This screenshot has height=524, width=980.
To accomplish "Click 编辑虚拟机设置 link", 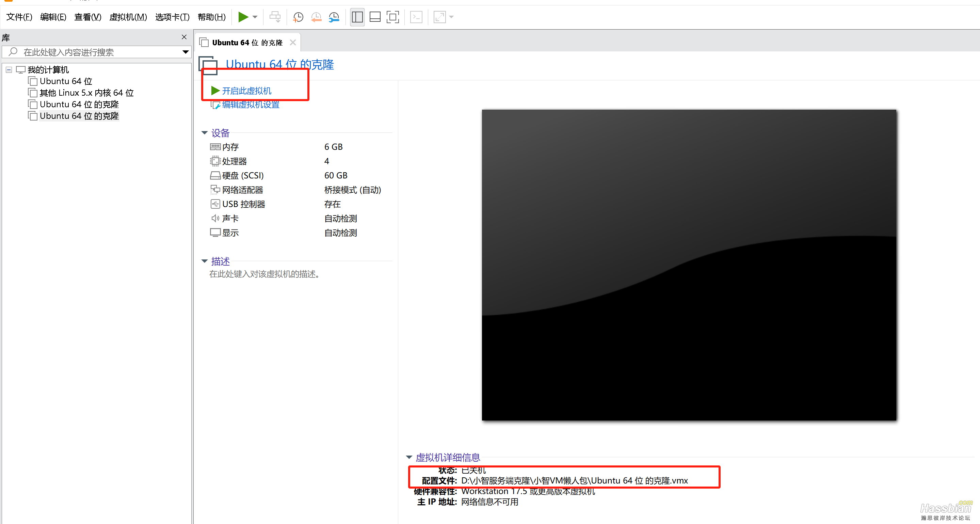I will click(251, 105).
